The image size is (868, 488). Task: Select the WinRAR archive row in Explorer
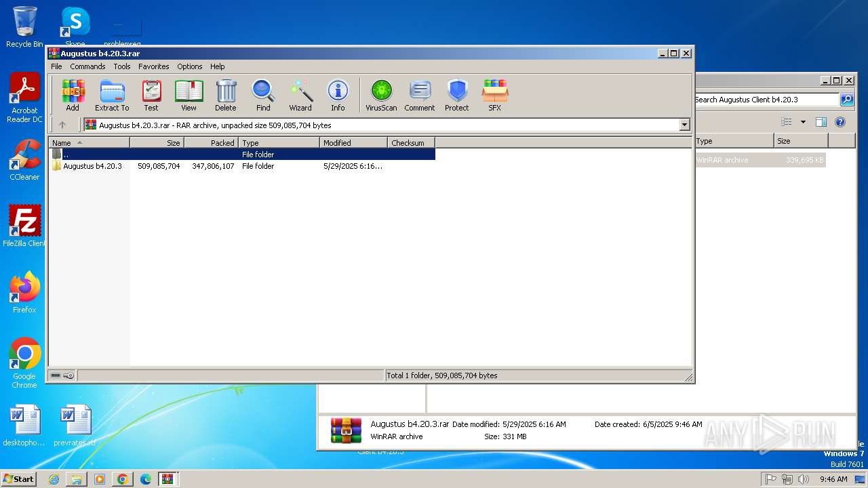pos(759,160)
